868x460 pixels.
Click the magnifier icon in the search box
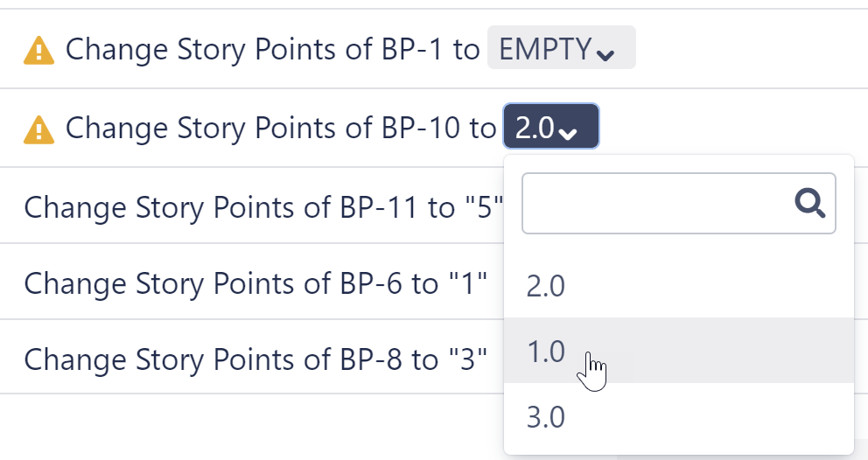(x=810, y=204)
